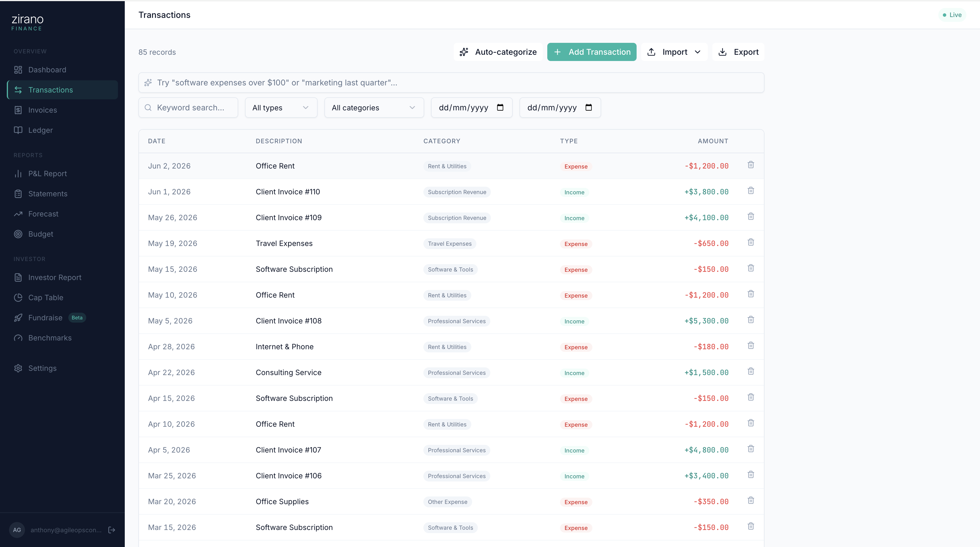Open calendar picker on the start date field
This screenshot has width=980, height=547.
click(500, 108)
